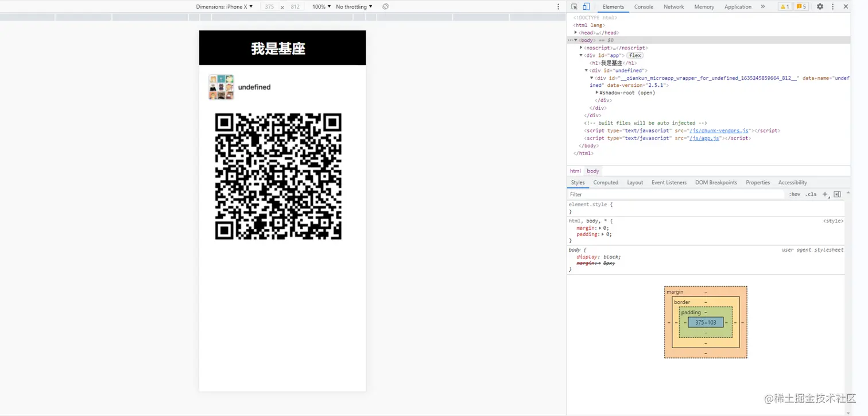Select the Computed pane tab
Screen dimensions: 868x416
click(x=606, y=183)
